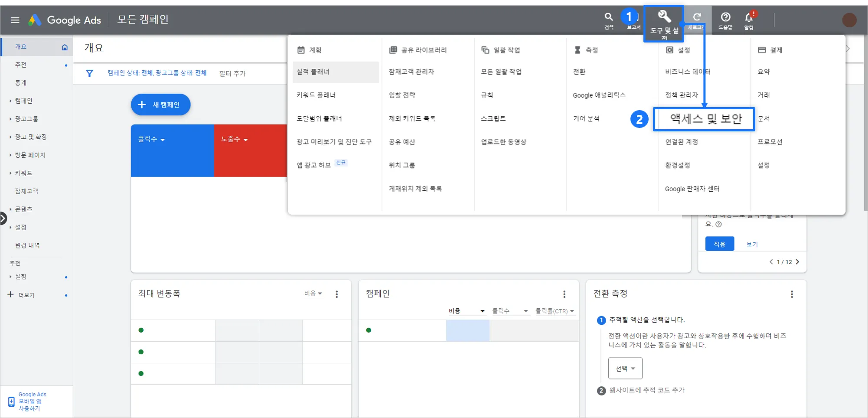Click the Google Ads mobile app icon

tap(11, 402)
